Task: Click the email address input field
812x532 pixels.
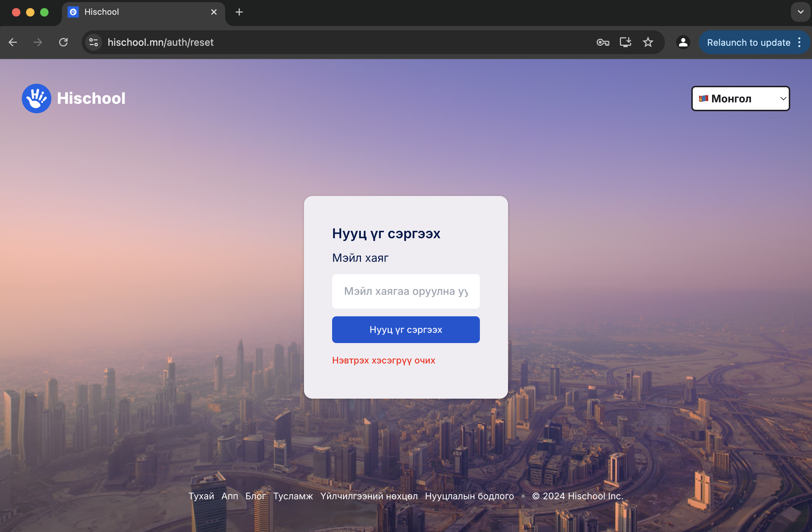Action: pyautogui.click(x=406, y=291)
